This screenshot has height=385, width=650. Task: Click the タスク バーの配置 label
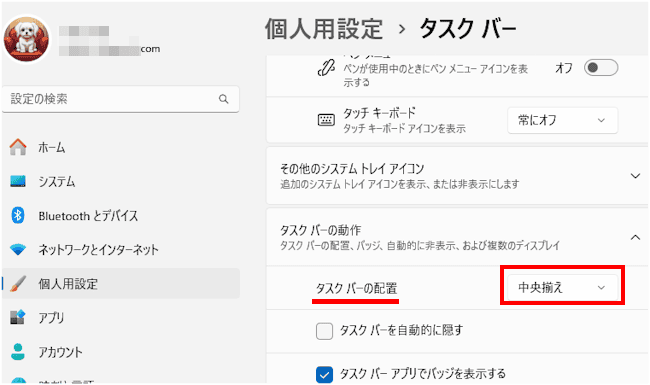(357, 288)
